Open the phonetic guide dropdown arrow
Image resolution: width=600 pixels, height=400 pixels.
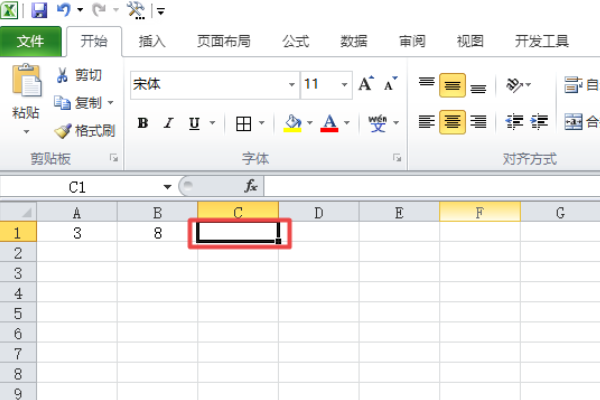click(x=396, y=123)
